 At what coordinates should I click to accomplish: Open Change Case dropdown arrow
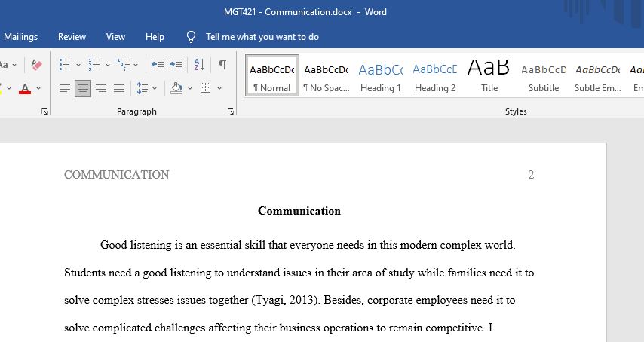pos(14,65)
